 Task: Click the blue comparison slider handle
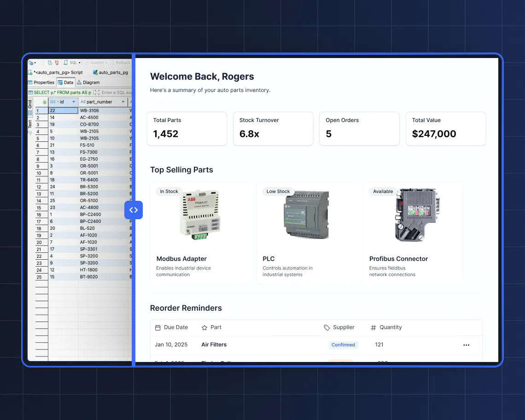tap(134, 210)
